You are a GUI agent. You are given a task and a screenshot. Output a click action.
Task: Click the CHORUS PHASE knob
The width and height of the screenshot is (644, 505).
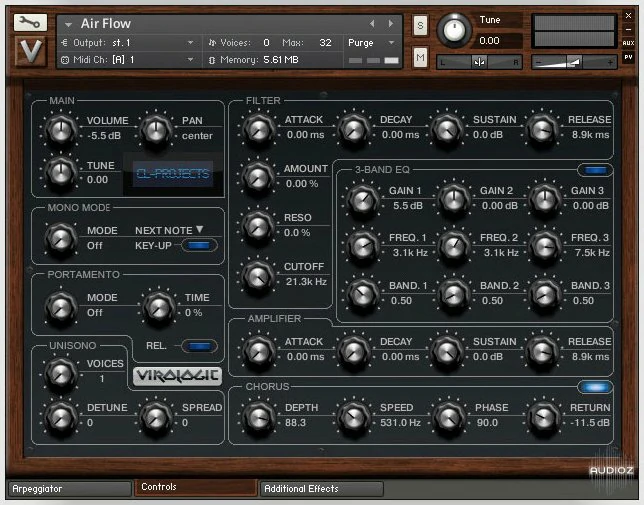448,418
